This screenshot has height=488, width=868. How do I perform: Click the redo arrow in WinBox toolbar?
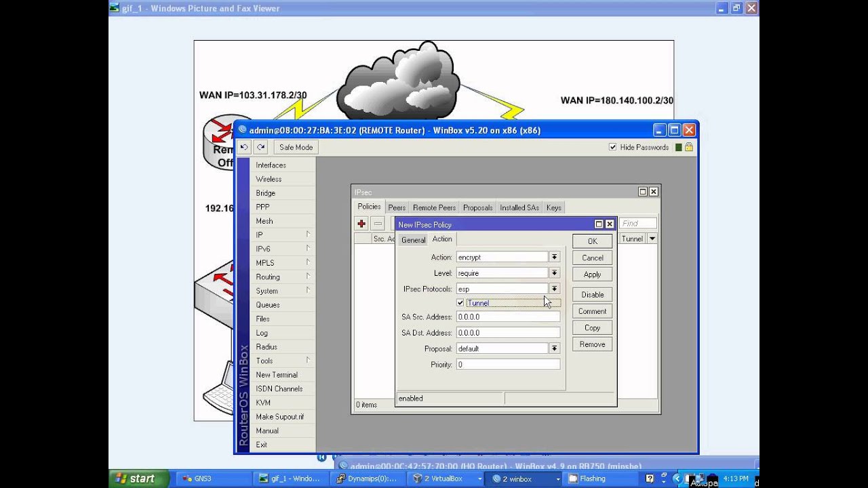tap(260, 147)
